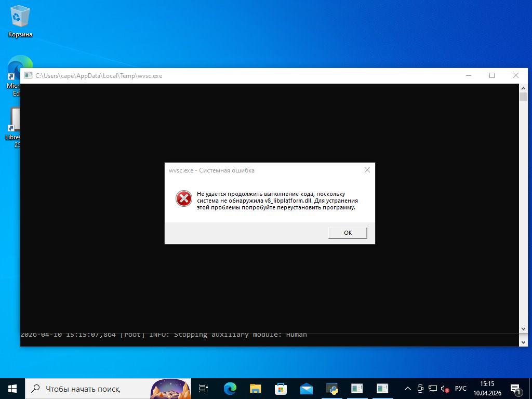Open the console window system menu icon
The width and height of the screenshot is (532, 399).
pos(28,76)
